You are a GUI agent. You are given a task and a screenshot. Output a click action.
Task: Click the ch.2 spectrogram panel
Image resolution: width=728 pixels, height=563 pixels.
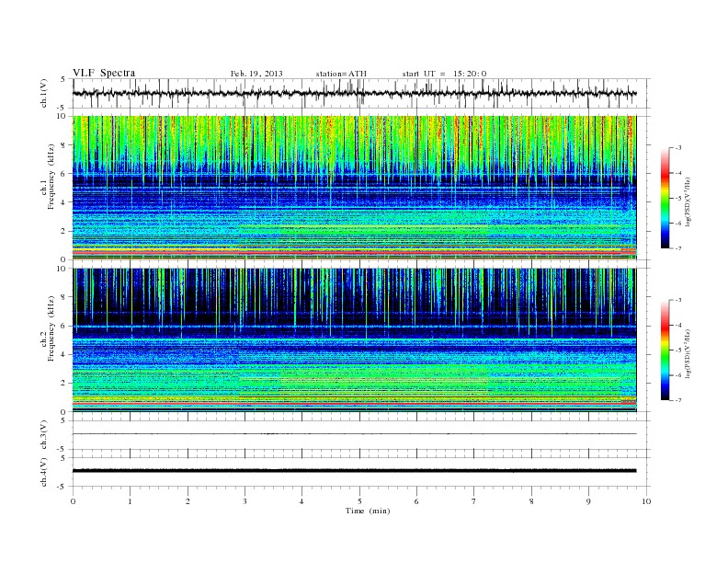point(354,340)
